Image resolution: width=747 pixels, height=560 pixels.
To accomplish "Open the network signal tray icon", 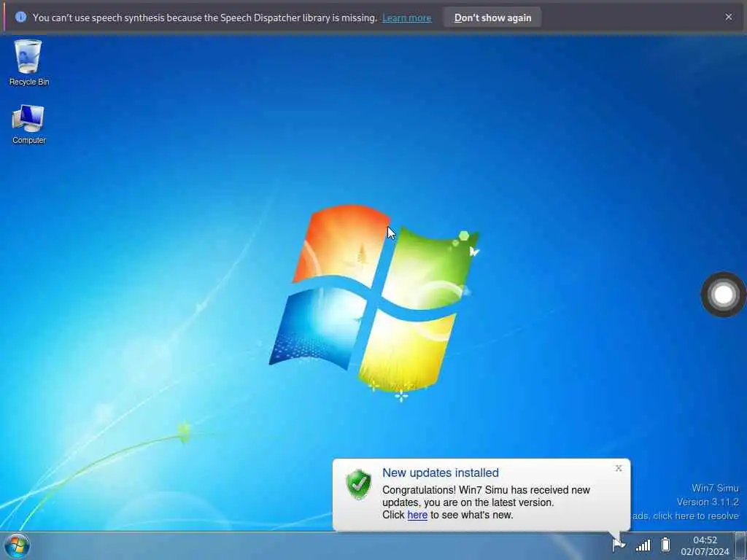I will click(643, 545).
